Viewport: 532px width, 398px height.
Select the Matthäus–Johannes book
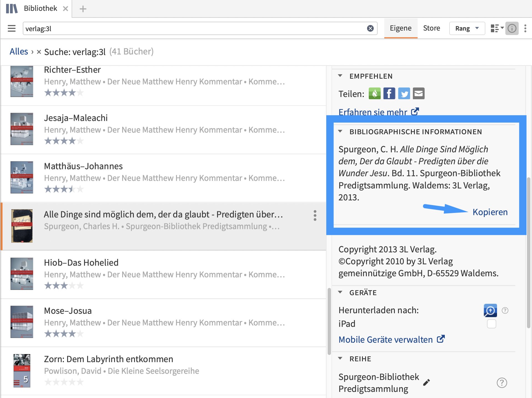tap(163, 178)
